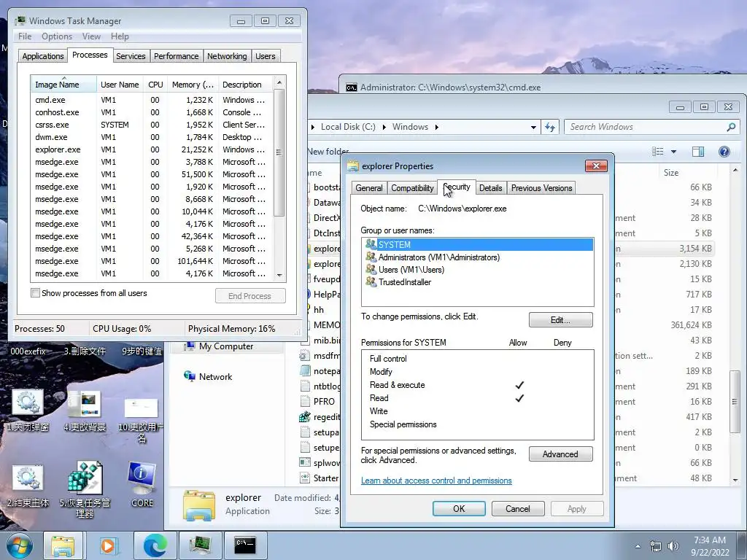Switch to the Services tab

(131, 56)
